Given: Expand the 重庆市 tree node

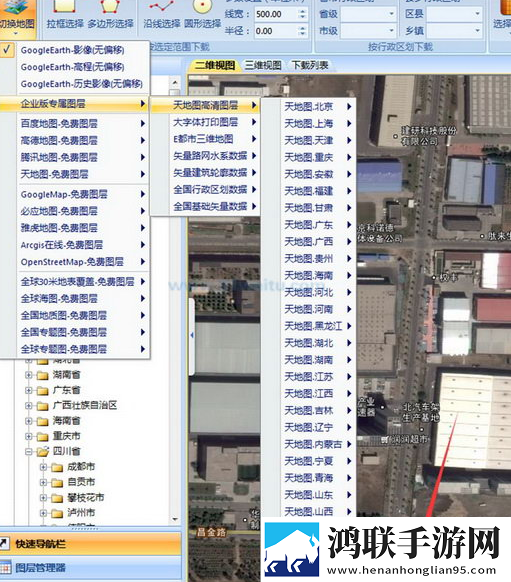Looking at the screenshot, I should (29, 436).
